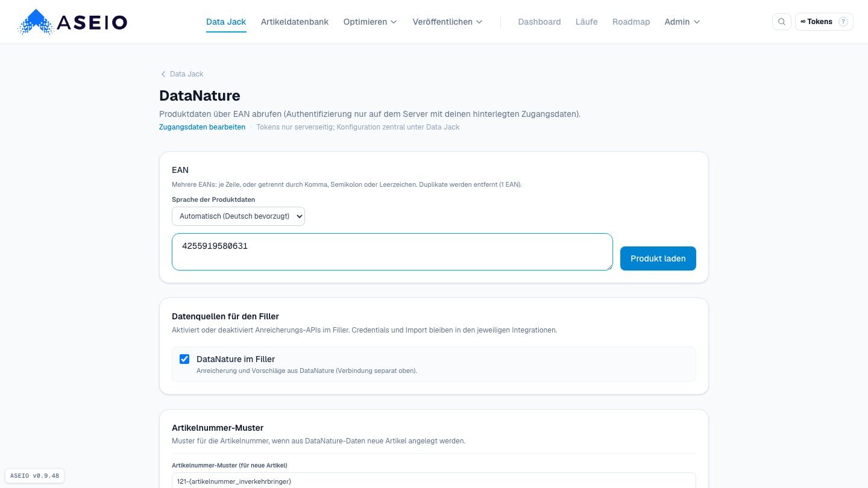Click the back chevron beside Data Jack
868x488 pixels.
[x=163, y=74]
